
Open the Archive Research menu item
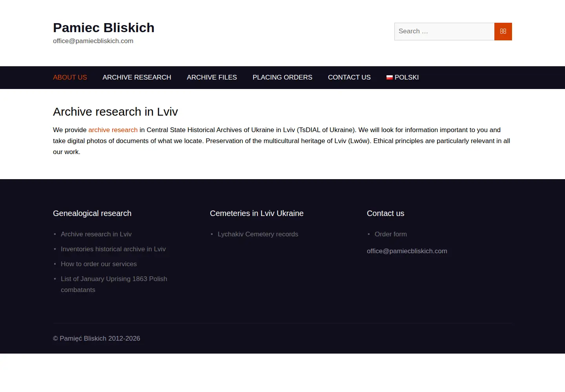(x=137, y=78)
